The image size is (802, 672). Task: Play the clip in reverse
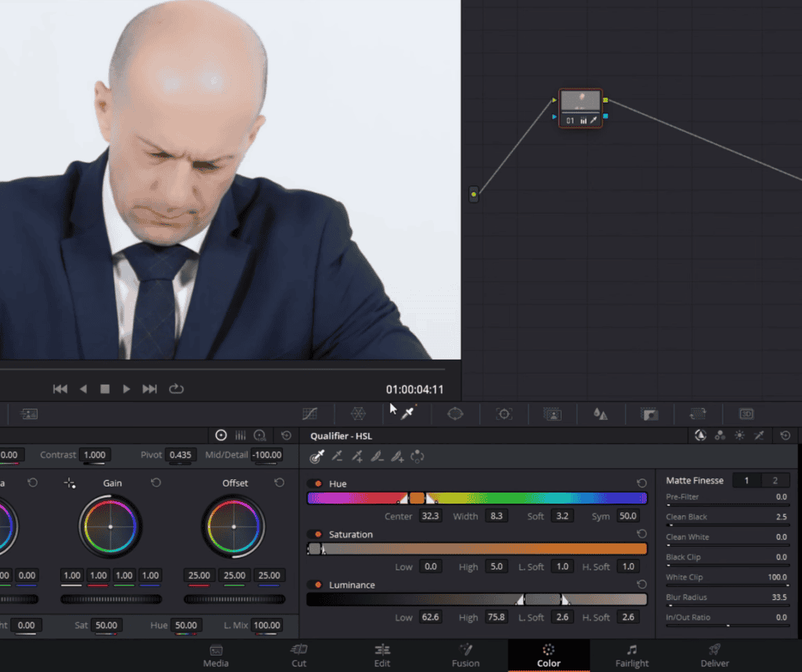pos(83,388)
